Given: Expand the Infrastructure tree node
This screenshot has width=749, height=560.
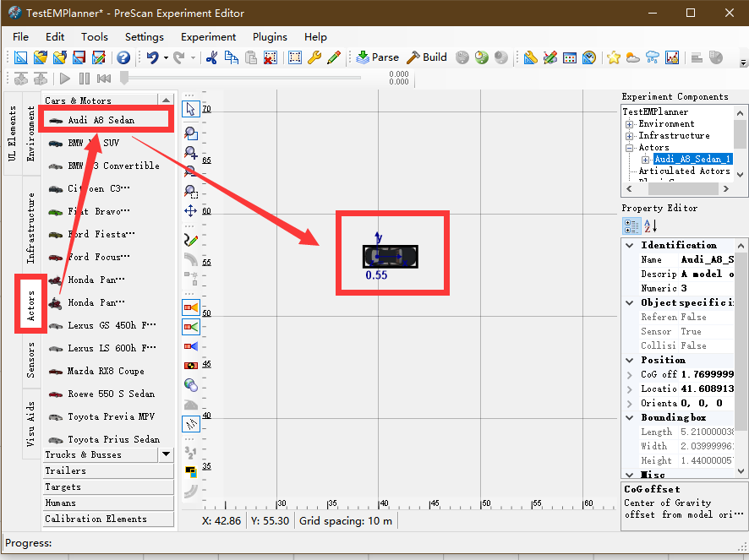Looking at the screenshot, I should point(630,136).
